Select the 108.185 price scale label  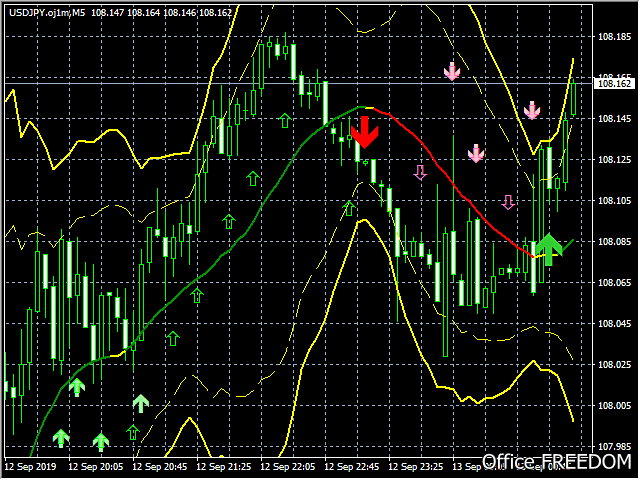coord(614,37)
